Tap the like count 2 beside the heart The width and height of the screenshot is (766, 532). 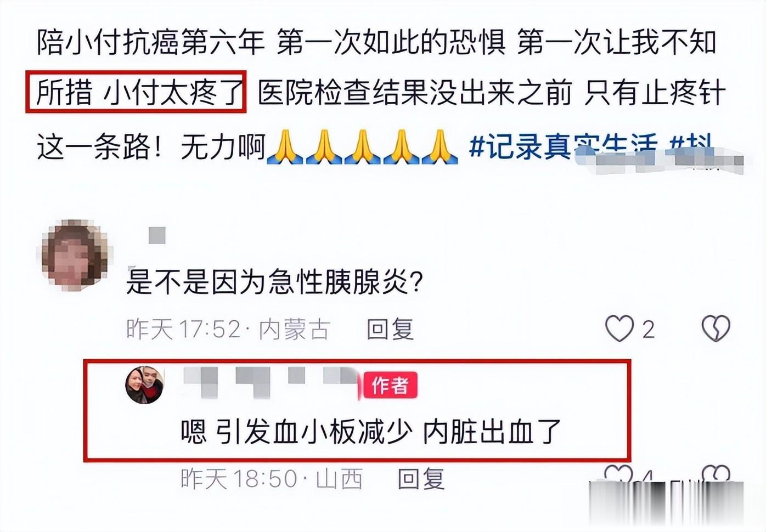648,330
